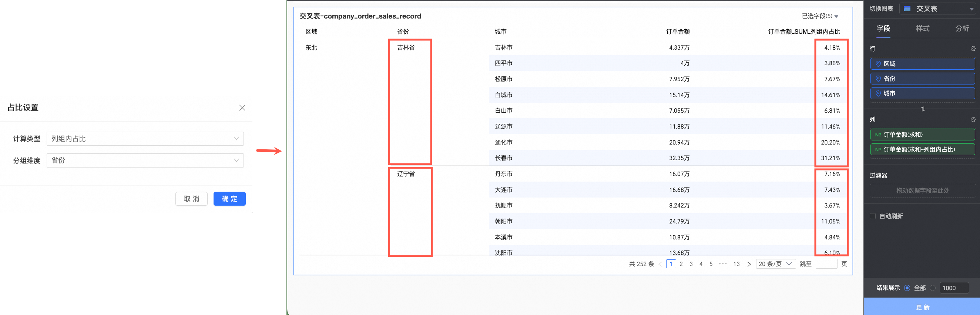Select the 长春市 city cell
Screen dimensions: 980x315
503,158
